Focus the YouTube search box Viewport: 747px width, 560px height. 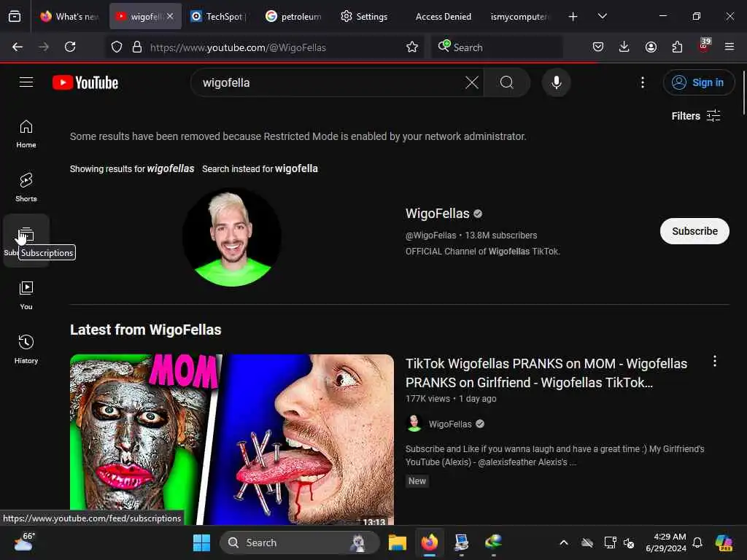tap(332, 82)
